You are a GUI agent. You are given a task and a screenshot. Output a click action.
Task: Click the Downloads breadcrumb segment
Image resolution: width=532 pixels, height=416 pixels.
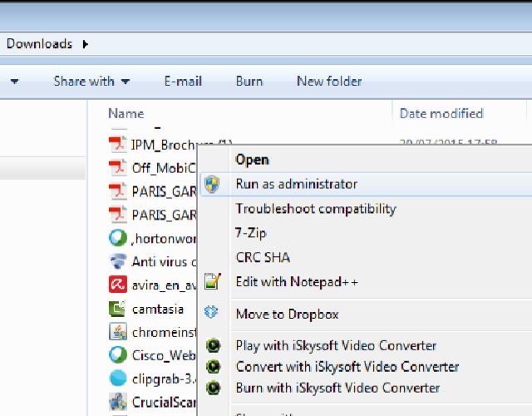click(39, 44)
